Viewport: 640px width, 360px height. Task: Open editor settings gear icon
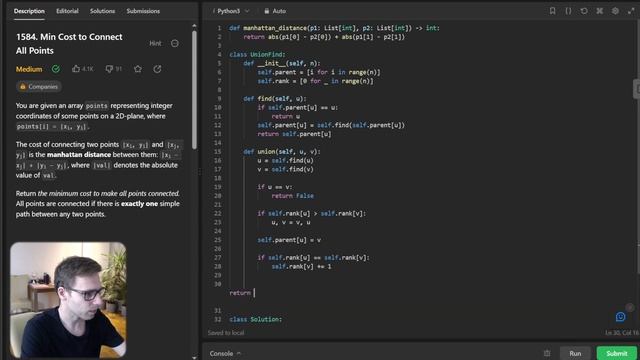pyautogui.click(x=615, y=11)
